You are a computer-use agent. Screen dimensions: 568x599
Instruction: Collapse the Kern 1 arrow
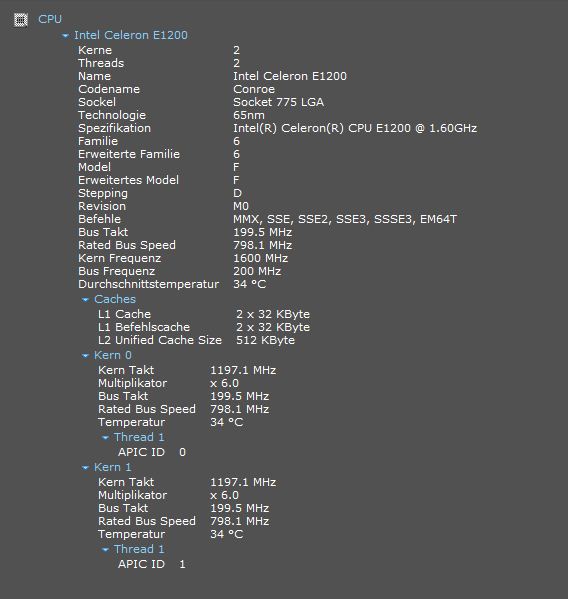pyautogui.click(x=85, y=468)
